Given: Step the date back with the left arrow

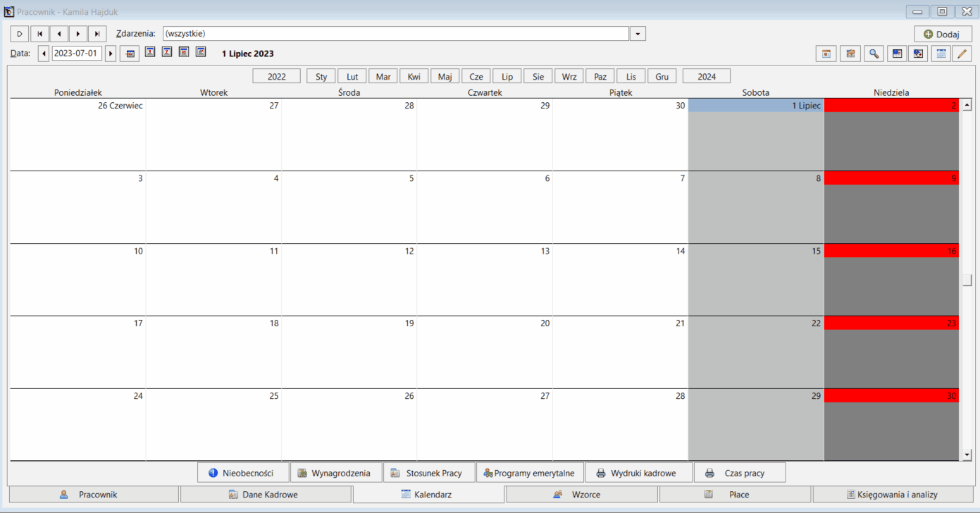Looking at the screenshot, I should [44, 54].
